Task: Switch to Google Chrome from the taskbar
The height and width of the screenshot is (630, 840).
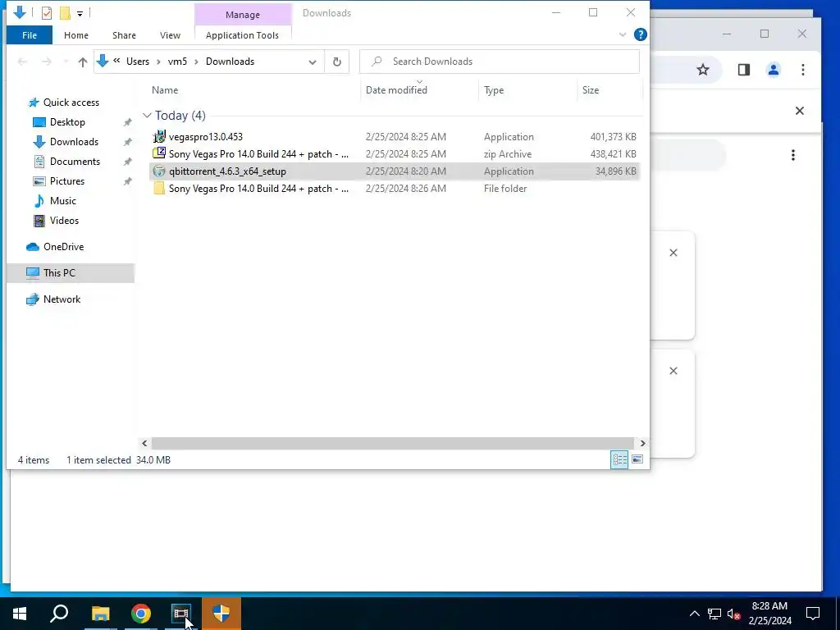Action: 141,614
